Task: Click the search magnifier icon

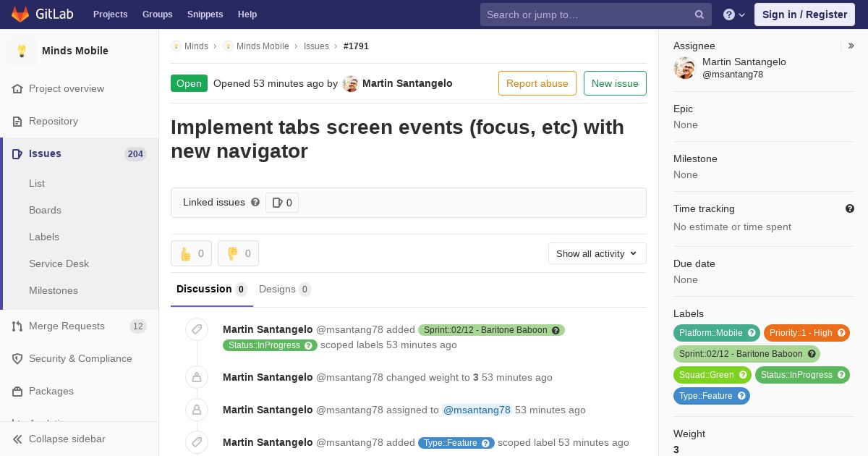Action: 699,14
